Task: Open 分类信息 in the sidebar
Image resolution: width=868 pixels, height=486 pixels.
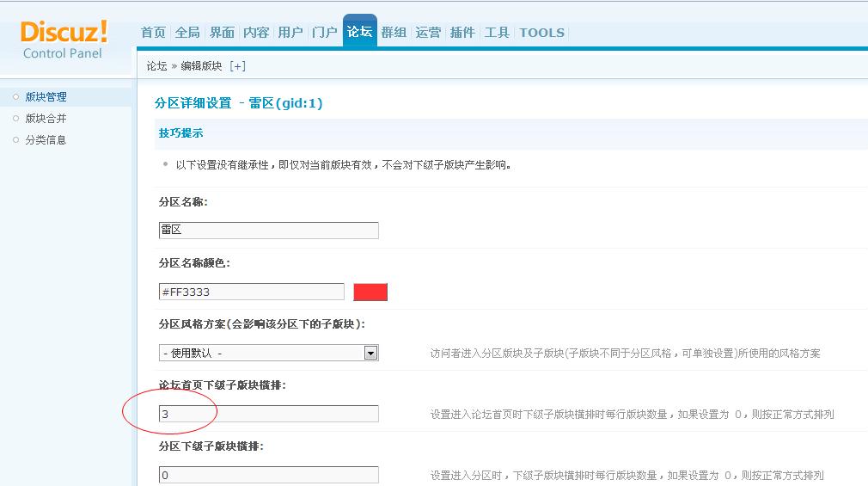Action: 46,140
